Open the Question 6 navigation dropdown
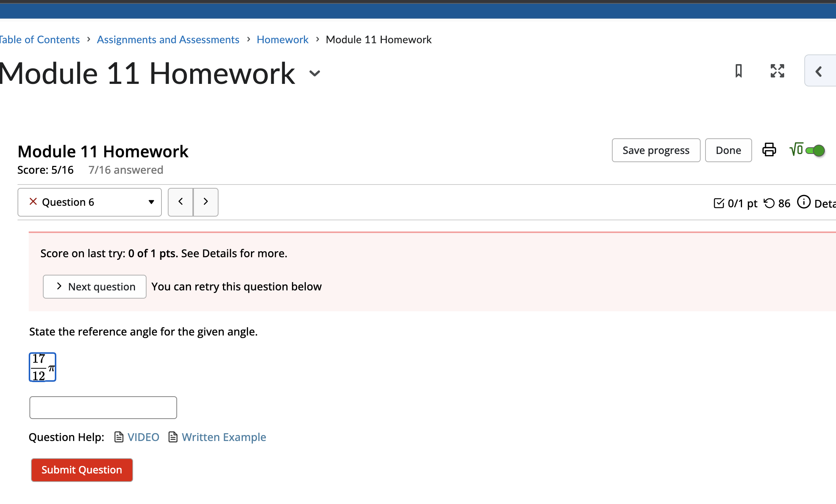The width and height of the screenshot is (836, 504). point(151,202)
